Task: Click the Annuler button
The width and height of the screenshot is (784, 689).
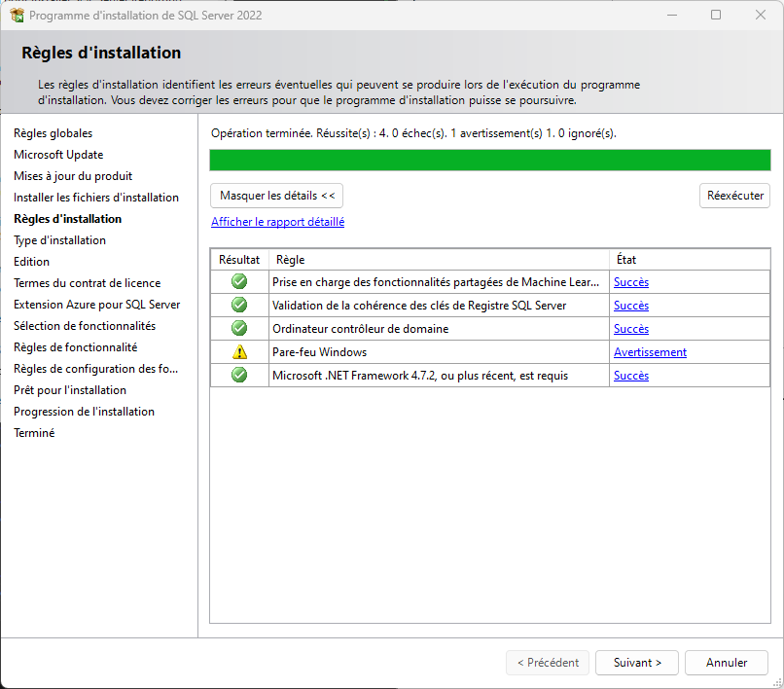Action: pyautogui.click(x=726, y=663)
